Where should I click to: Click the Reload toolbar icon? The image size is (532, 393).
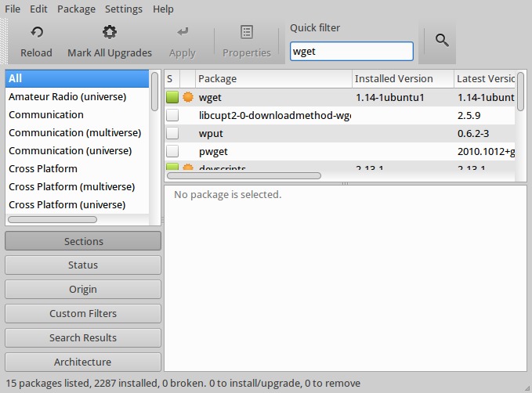(x=37, y=33)
